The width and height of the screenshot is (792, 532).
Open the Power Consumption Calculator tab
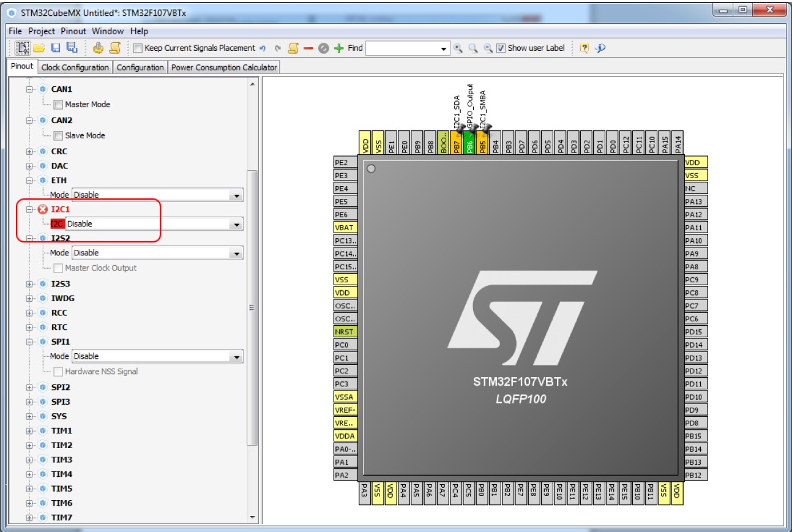point(223,67)
